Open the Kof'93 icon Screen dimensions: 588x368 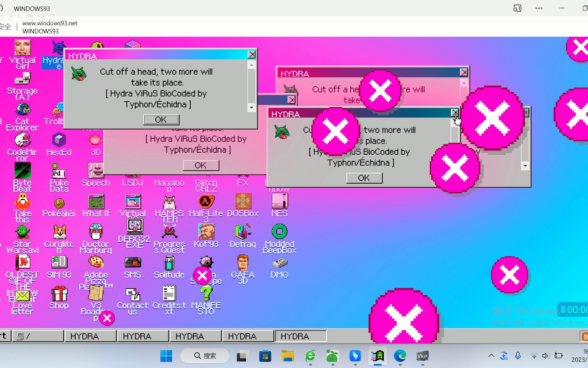(x=206, y=236)
